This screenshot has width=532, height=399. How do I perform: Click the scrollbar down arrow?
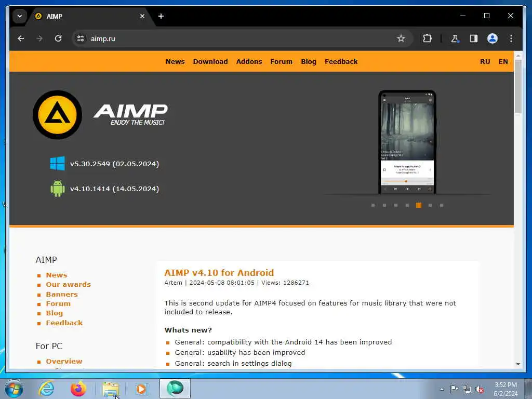click(518, 364)
